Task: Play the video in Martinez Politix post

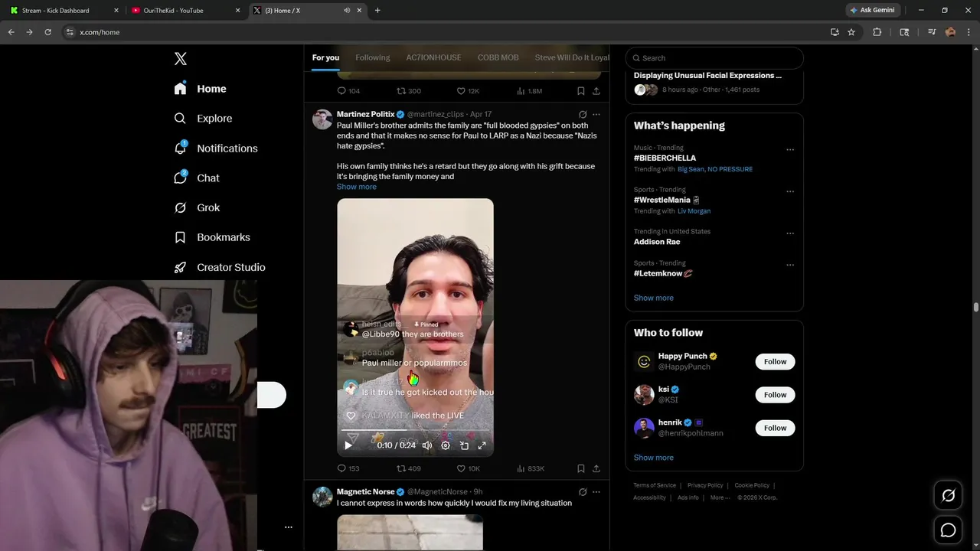Action: (348, 445)
